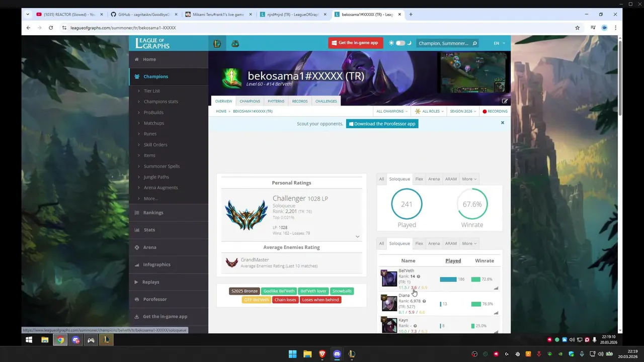The image size is (644, 362).
Task: Open the graph icon in Diana row
Action: (496, 313)
